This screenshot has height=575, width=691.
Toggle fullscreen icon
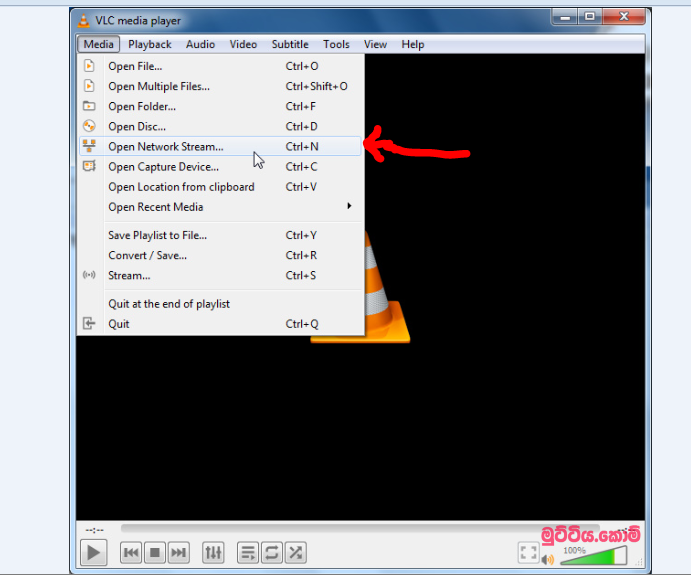528,553
